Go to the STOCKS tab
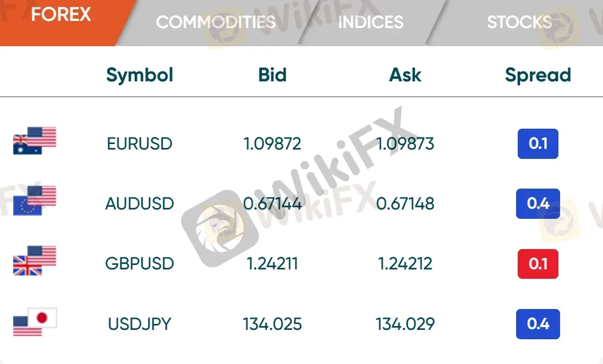Screen dimensions: 603x364 (519, 22)
